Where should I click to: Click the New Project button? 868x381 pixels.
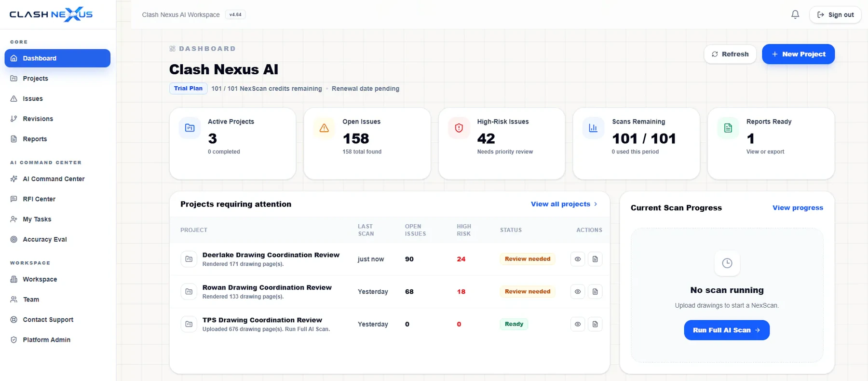(798, 54)
